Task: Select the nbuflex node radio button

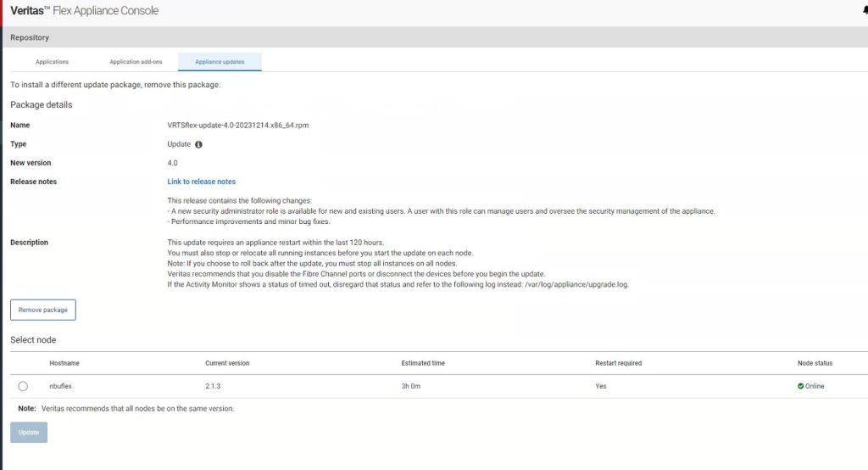Action: click(x=23, y=386)
